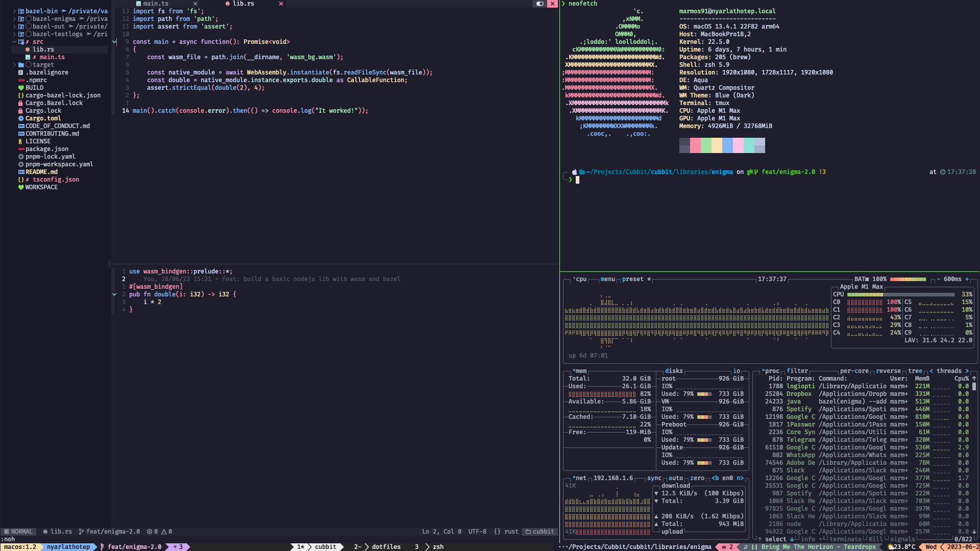Click the plus to increase btop update interval
Image resolution: width=980 pixels, height=551 pixels.
pos(967,279)
